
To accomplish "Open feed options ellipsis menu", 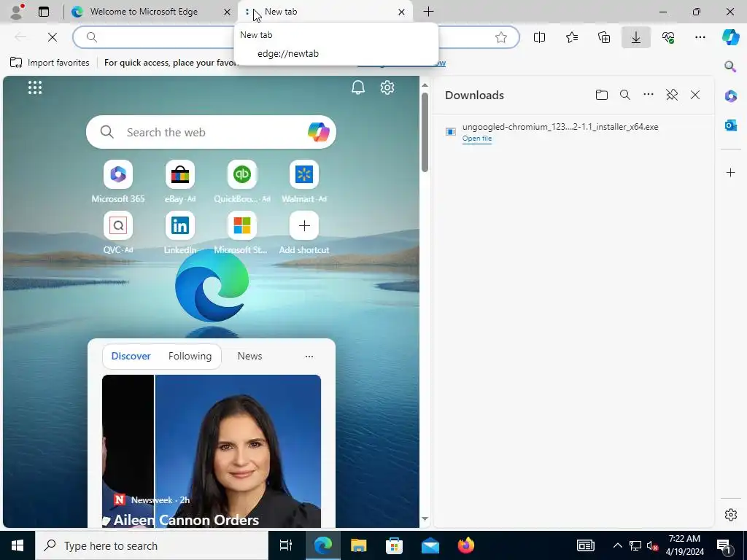I will click(x=309, y=356).
